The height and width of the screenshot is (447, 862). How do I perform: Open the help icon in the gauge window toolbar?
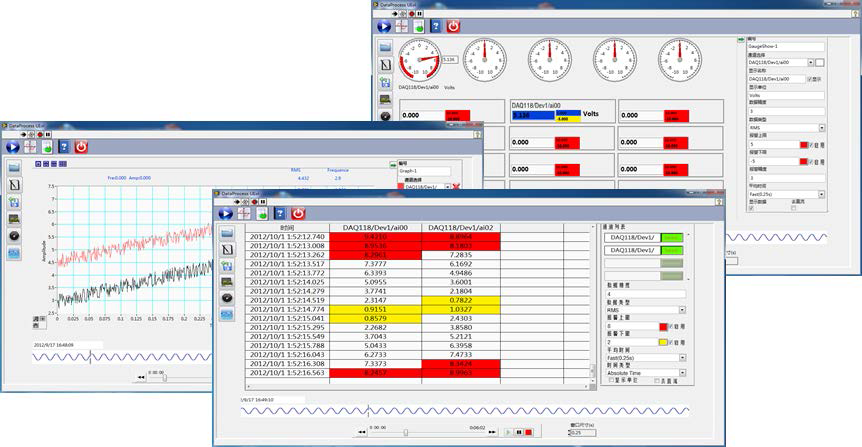point(435,26)
